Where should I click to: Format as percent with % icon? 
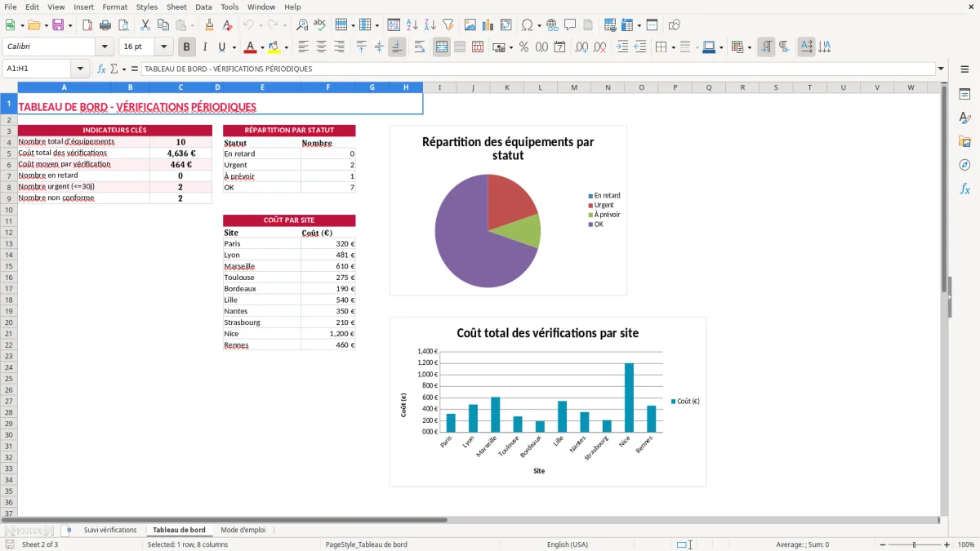point(524,47)
